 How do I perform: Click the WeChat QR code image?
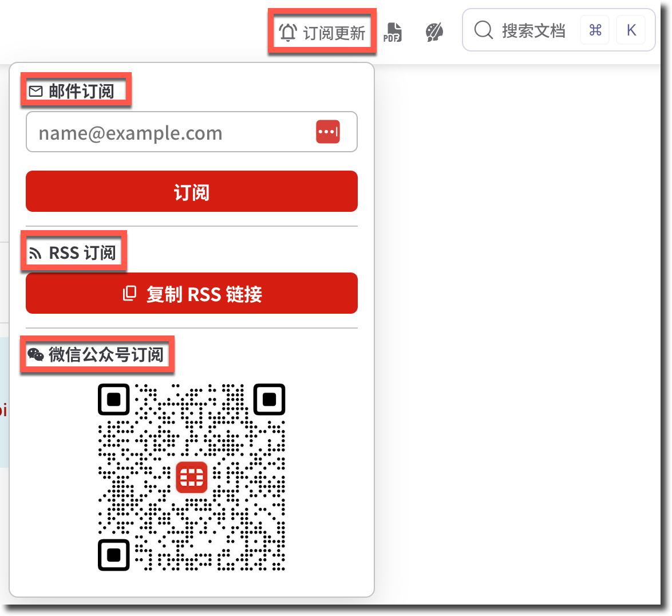point(192,477)
